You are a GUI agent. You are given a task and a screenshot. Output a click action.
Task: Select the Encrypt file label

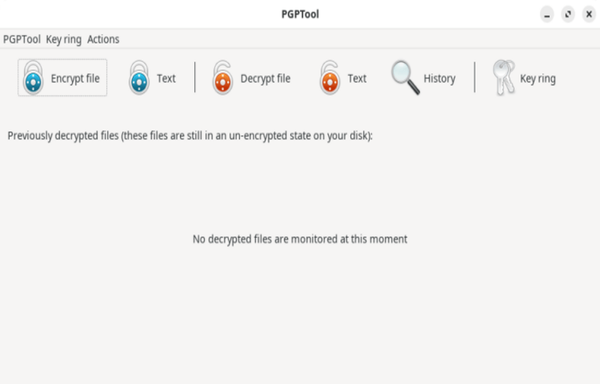75,78
